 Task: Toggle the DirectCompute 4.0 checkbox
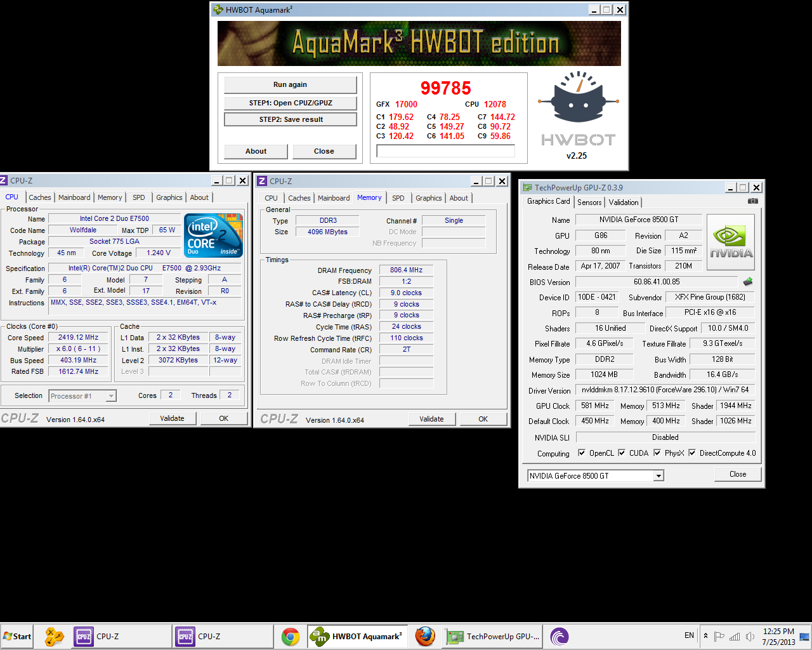pos(692,453)
